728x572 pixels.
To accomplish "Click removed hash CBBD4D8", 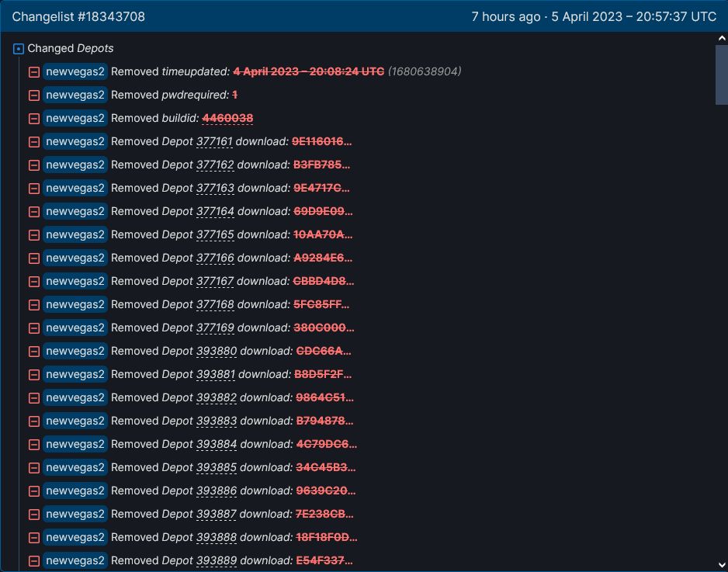I will click(x=323, y=281).
